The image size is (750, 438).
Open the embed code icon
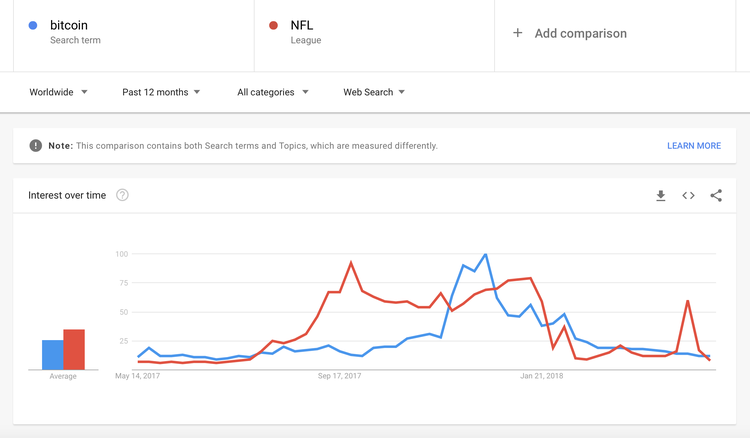point(688,196)
